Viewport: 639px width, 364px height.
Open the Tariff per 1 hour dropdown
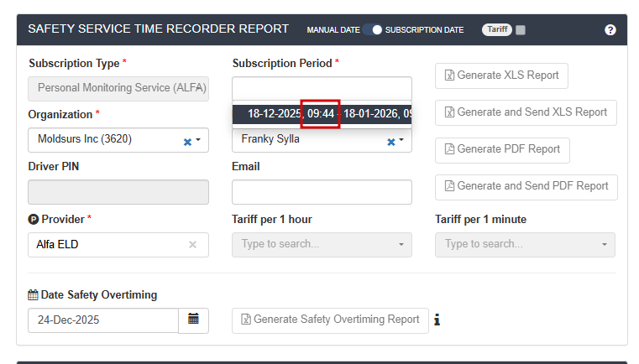pos(322,245)
